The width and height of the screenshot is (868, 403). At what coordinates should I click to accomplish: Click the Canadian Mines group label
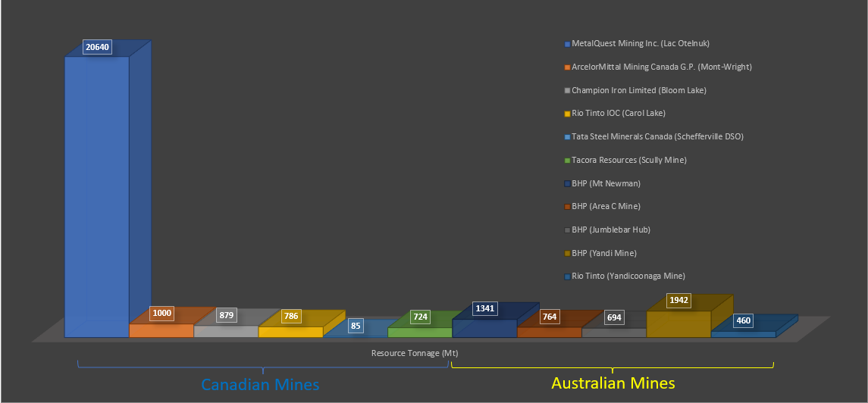[260, 384]
